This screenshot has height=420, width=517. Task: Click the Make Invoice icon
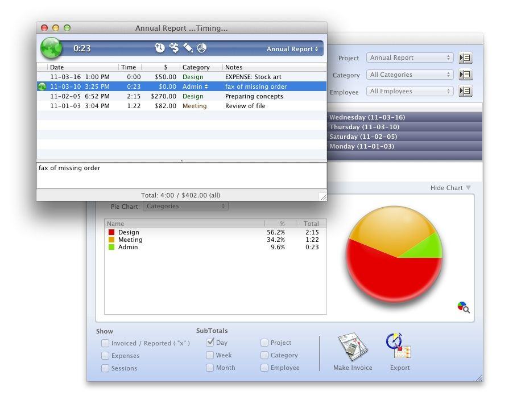pyautogui.click(x=353, y=347)
